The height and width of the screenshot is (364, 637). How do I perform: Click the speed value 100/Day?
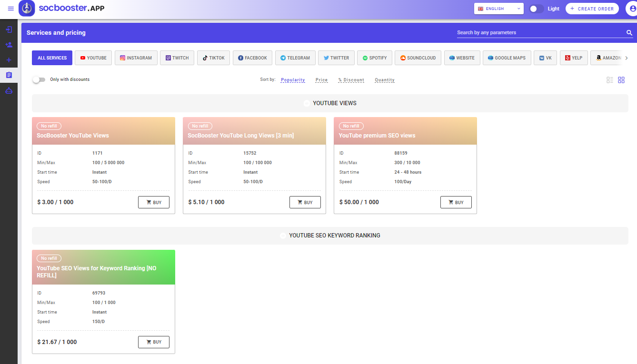[403, 182]
